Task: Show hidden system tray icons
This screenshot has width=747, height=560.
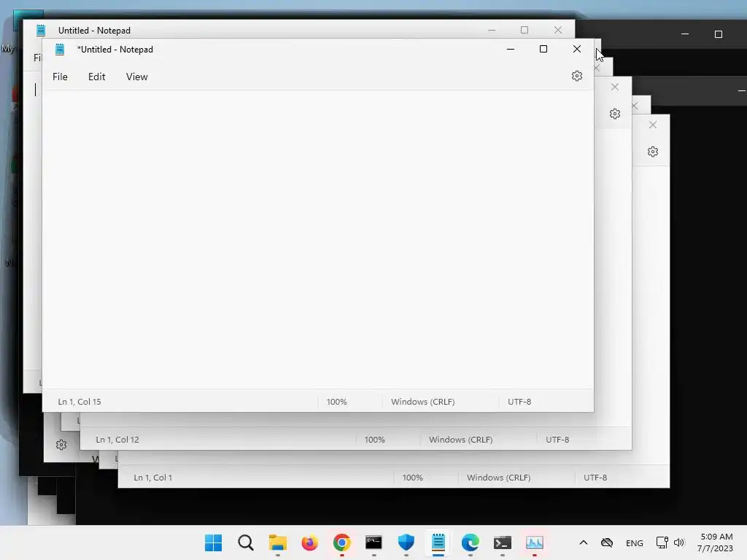Action: click(x=584, y=542)
